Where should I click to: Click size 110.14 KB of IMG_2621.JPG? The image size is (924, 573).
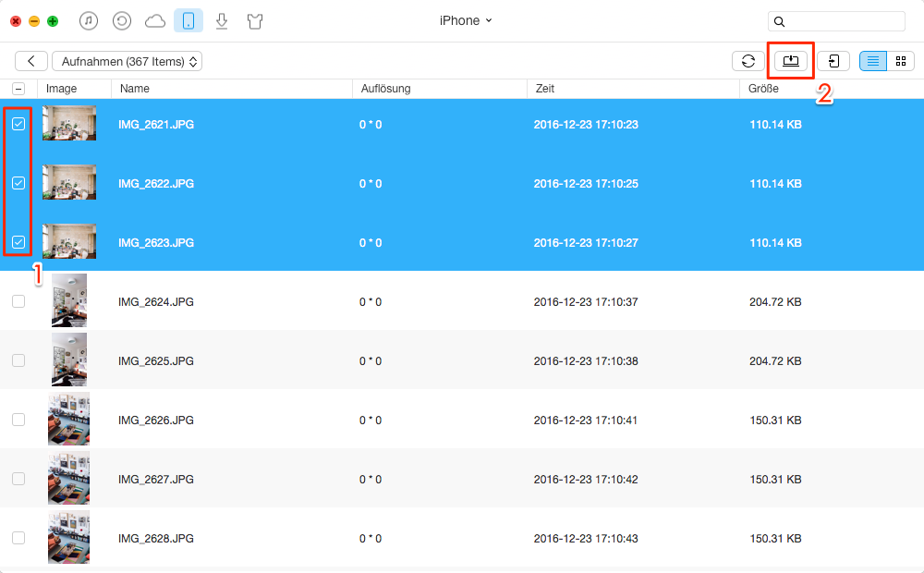775,125
